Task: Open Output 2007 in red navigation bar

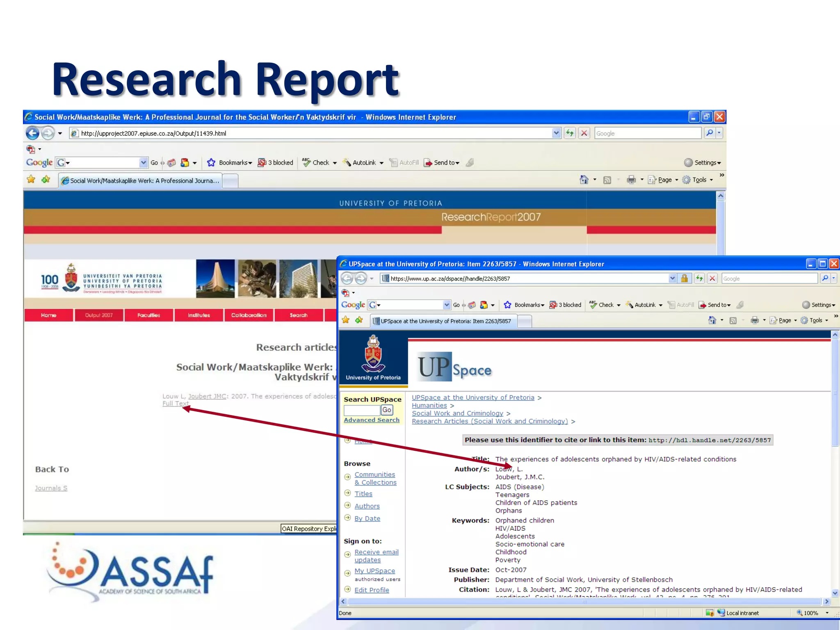Action: 99,315
